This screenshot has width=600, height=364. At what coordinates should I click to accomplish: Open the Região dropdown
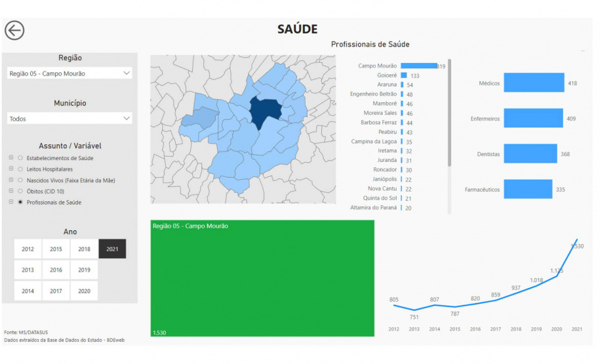[x=70, y=73]
